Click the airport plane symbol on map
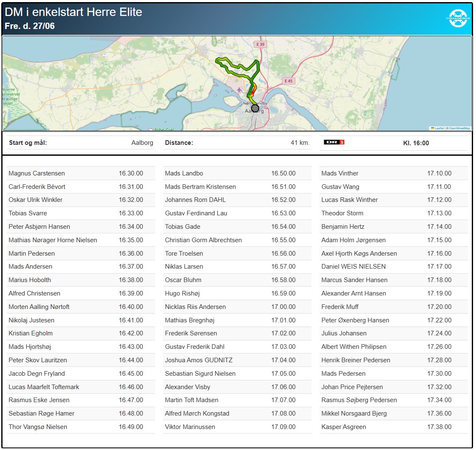The height and width of the screenshot is (450, 476). [239, 89]
